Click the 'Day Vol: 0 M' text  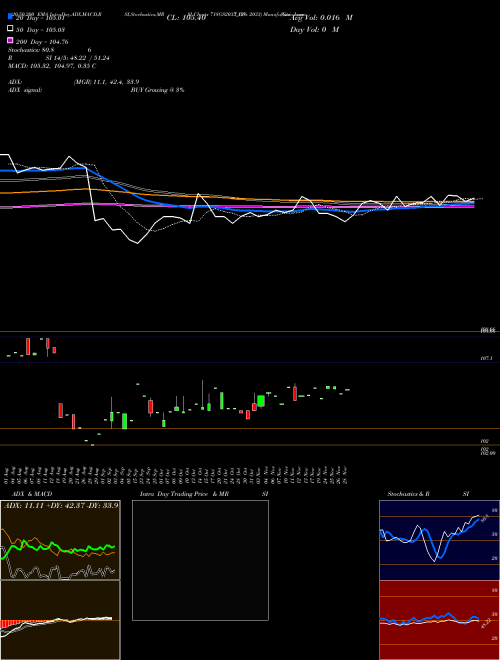(x=314, y=29)
